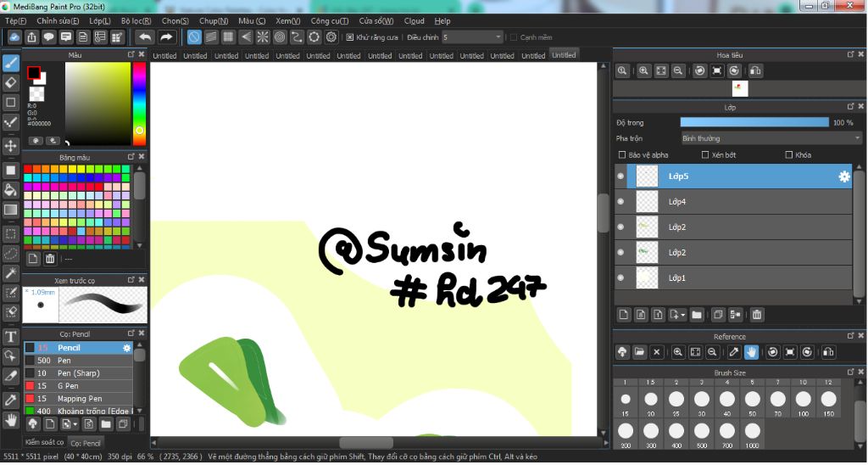Zoom out in the Navigator panel

677,71
